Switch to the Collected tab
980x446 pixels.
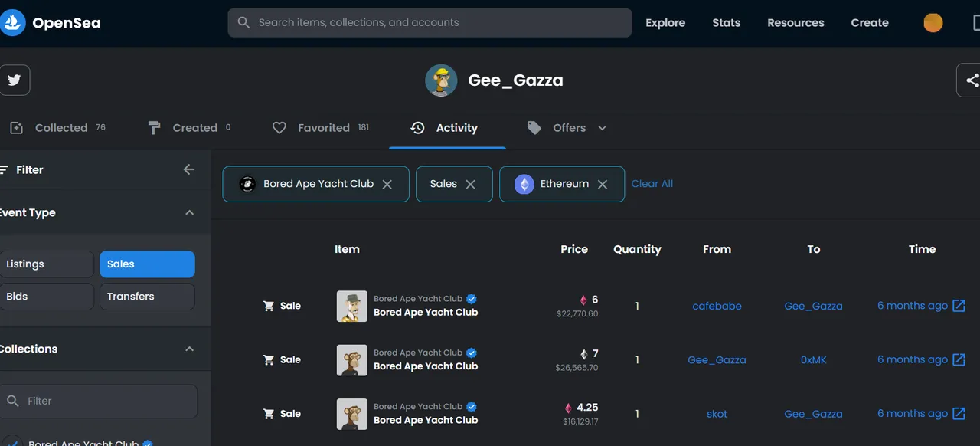tap(57, 128)
